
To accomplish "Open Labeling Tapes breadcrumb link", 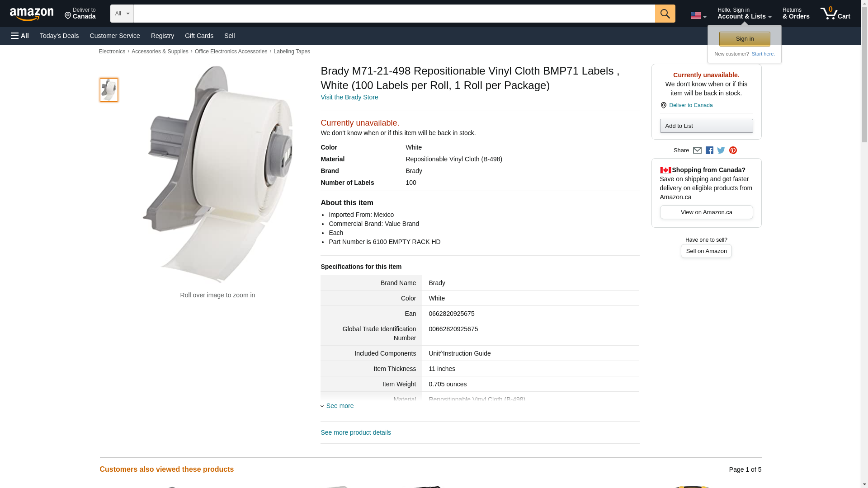I will point(292,52).
